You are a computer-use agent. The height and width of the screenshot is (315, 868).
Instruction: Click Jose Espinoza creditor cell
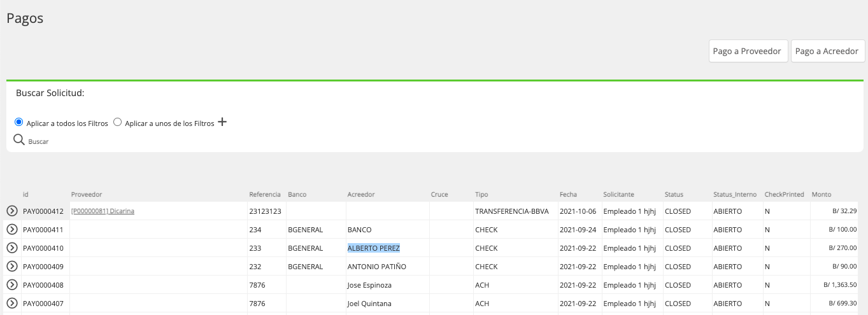[x=369, y=285]
